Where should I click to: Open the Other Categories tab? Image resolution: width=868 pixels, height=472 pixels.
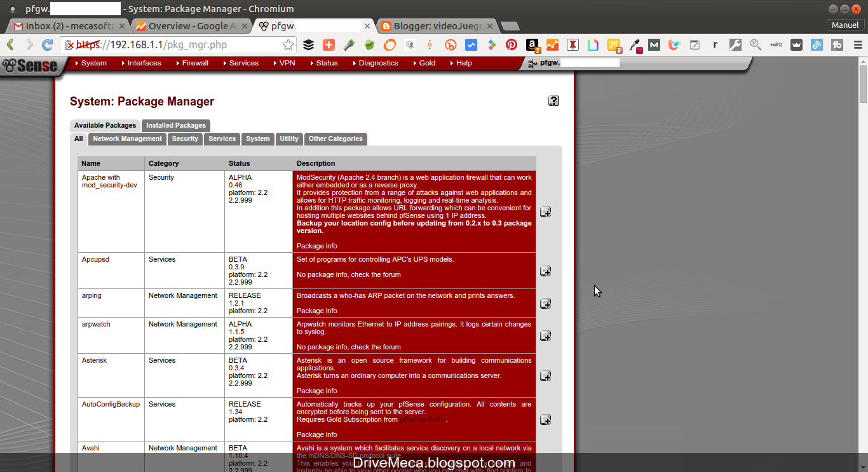tap(336, 138)
